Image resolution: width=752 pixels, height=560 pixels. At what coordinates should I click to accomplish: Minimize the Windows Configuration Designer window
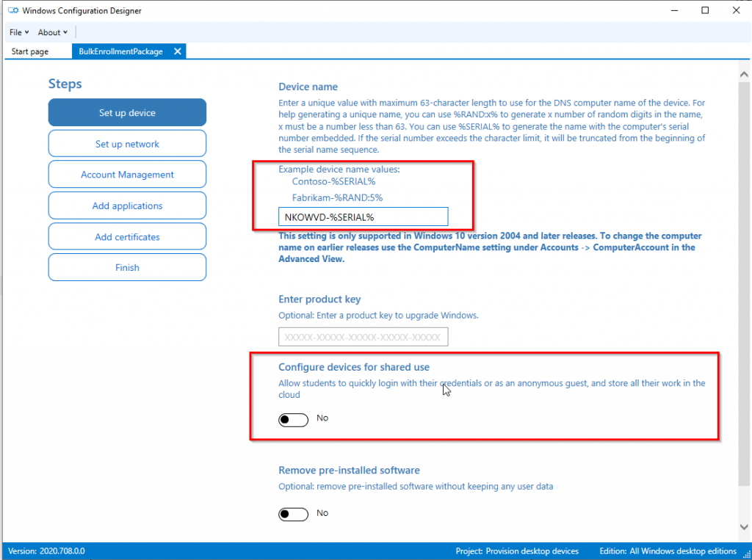pyautogui.click(x=674, y=10)
